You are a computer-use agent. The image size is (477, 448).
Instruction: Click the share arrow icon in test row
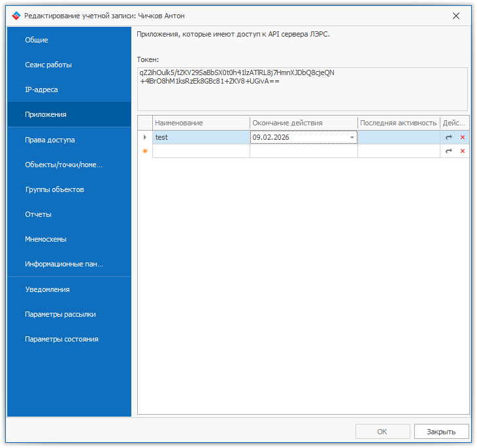[x=449, y=137]
